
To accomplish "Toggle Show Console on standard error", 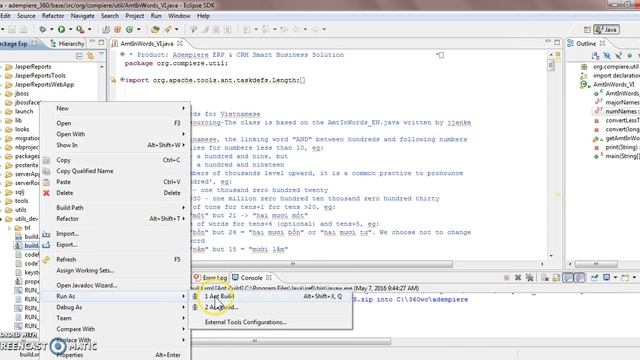I will coord(579,278).
